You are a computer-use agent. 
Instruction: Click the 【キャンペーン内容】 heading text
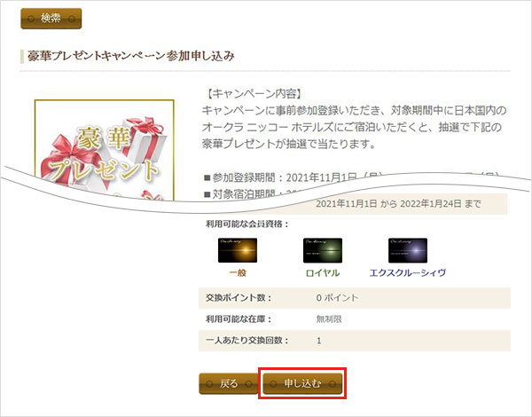pyautogui.click(x=254, y=93)
